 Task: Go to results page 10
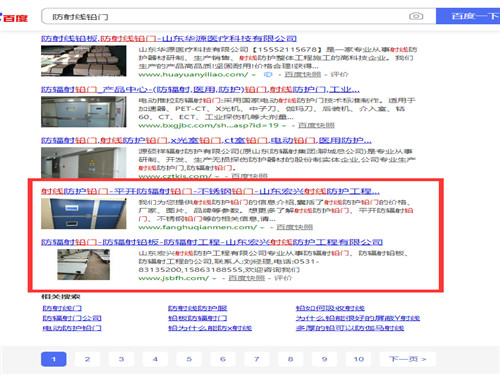(359, 359)
